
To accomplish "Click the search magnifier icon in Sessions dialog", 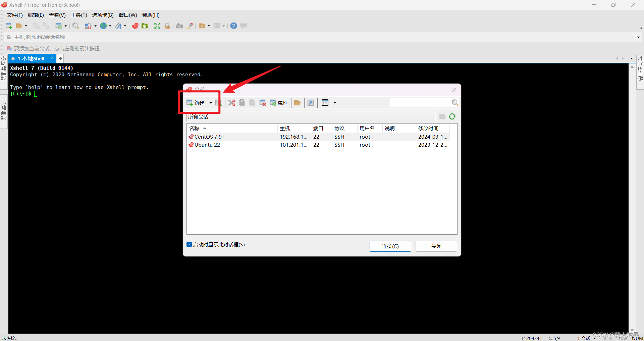I will coord(455,102).
